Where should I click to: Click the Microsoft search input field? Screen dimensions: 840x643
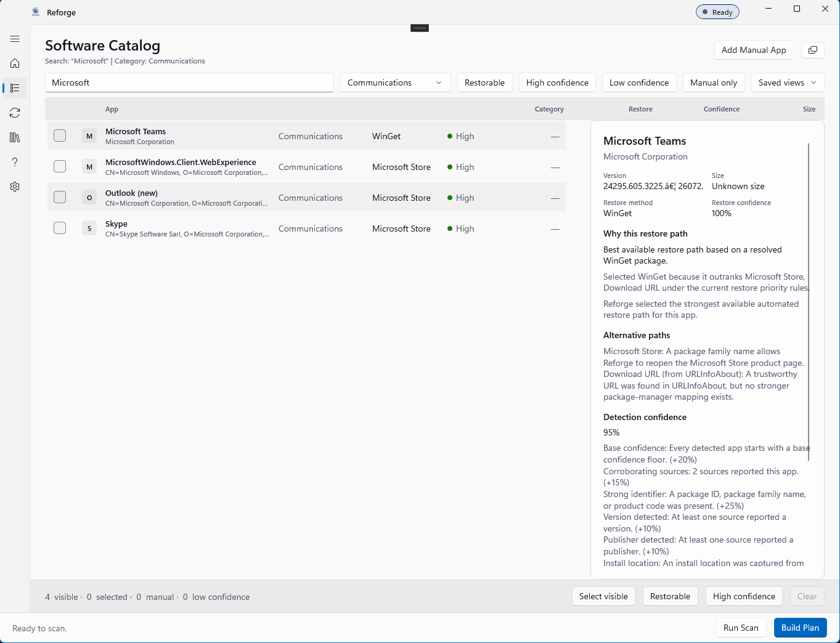[189, 83]
